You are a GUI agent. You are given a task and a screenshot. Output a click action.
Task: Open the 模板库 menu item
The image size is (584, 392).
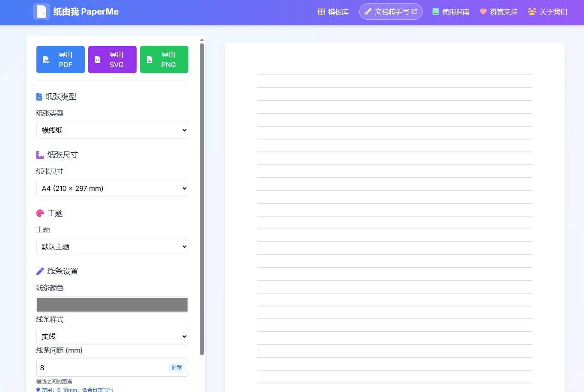tap(333, 12)
